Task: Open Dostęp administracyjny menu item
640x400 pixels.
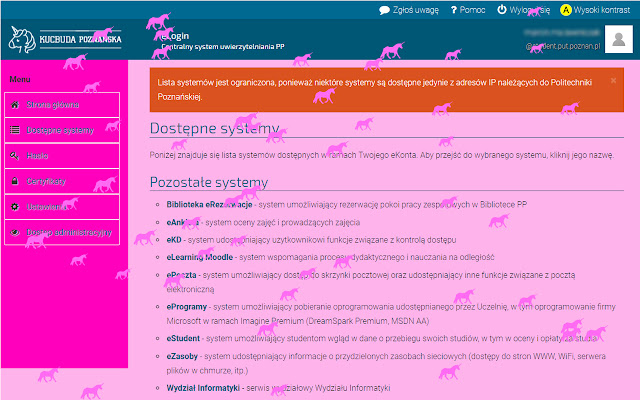Action: click(62, 232)
